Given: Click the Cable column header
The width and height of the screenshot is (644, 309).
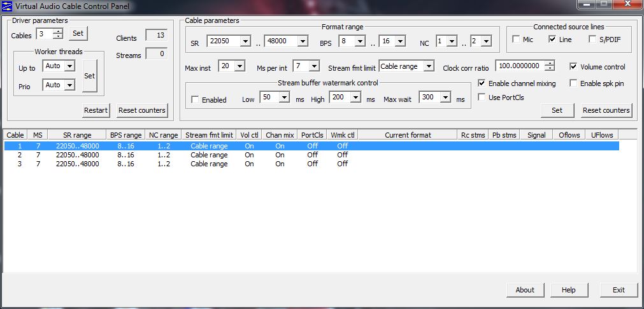Looking at the screenshot, I should [15, 135].
